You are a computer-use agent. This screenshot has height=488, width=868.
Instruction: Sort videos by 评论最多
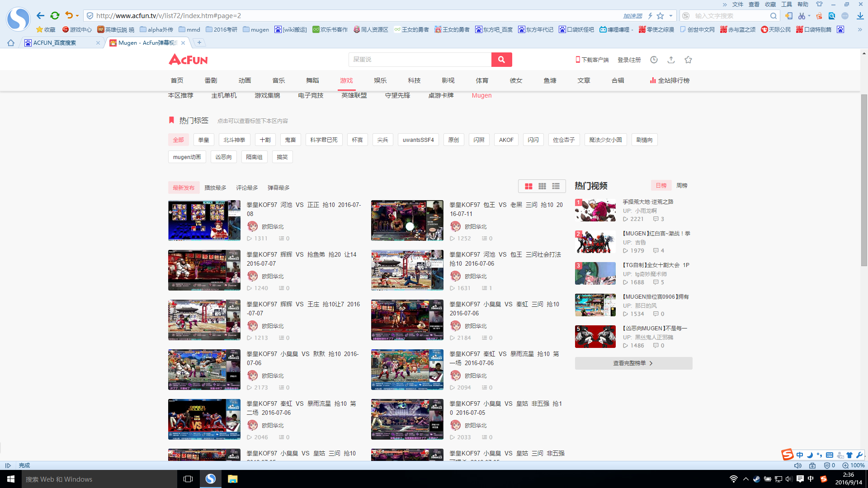tap(247, 188)
